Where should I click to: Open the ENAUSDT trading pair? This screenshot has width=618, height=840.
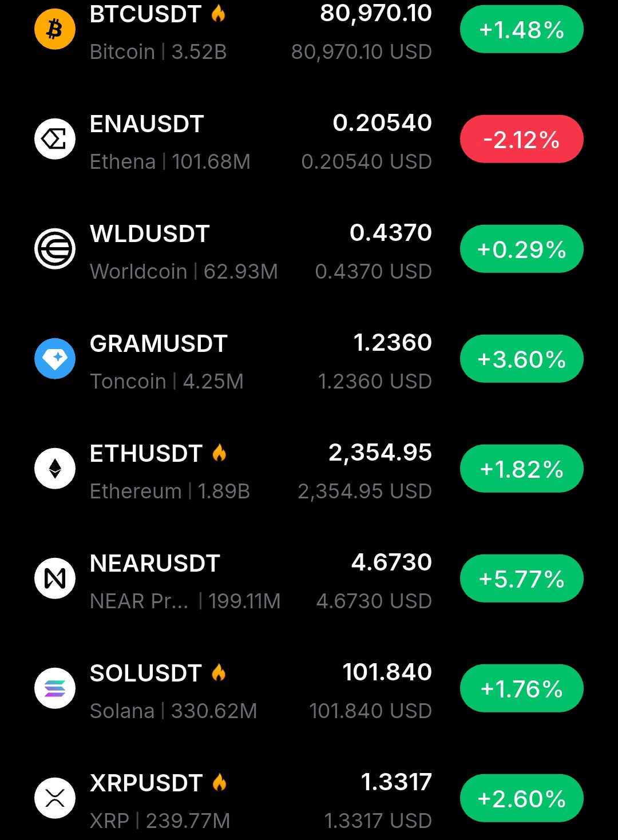309,139
